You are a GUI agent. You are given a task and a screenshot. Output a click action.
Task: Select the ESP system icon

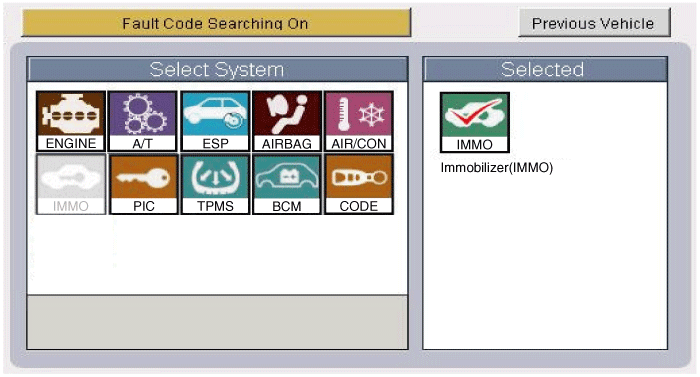click(215, 121)
